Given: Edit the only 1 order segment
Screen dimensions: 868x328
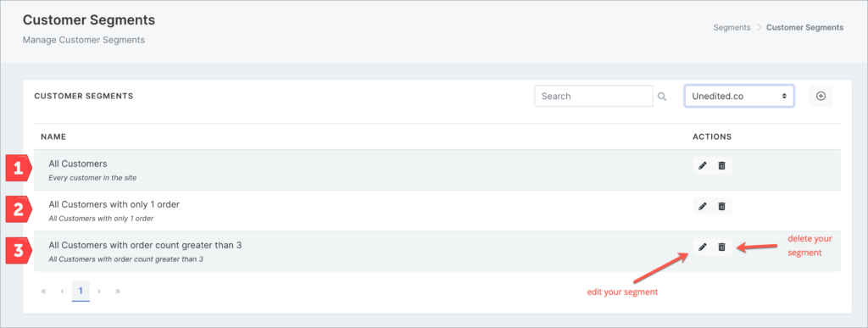Looking at the screenshot, I should [x=703, y=206].
